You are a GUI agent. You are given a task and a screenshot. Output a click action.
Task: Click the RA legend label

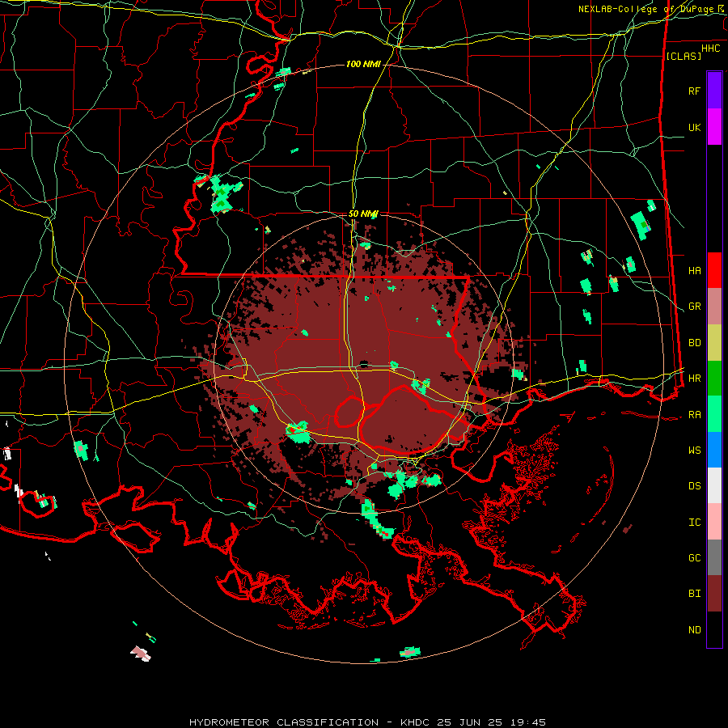pyautogui.click(x=695, y=415)
